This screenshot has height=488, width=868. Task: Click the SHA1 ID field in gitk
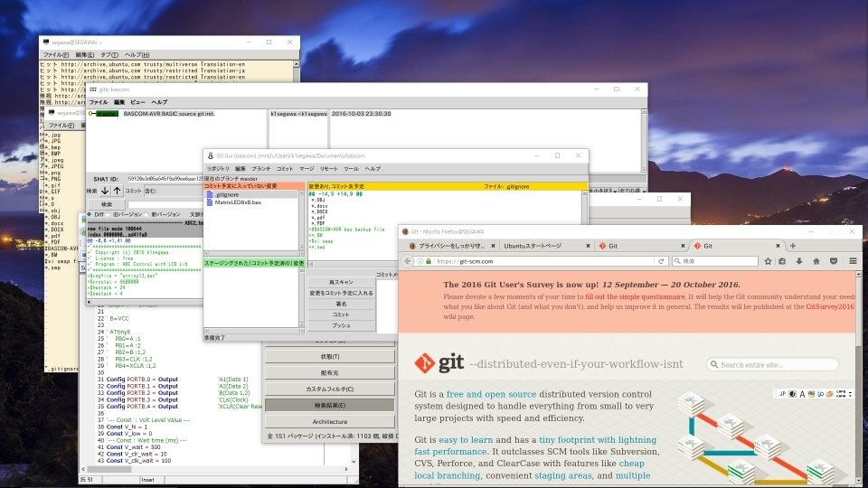point(165,179)
